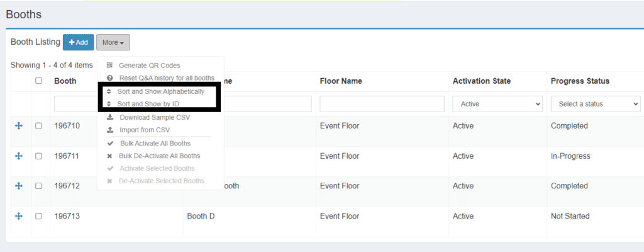Sort by the Booth column header
This screenshot has width=644, height=252.
click(x=65, y=81)
